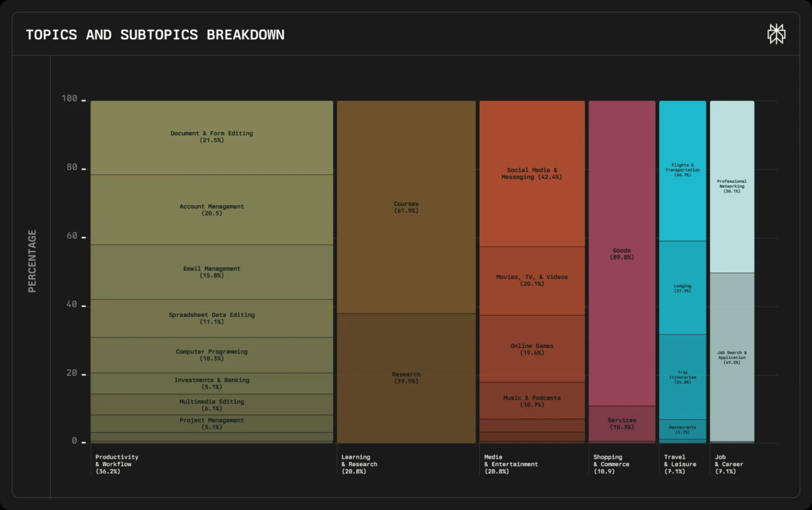Screen dimensions: 812x510
Task: Click the Courses (61.9%) block
Action: tap(406, 207)
